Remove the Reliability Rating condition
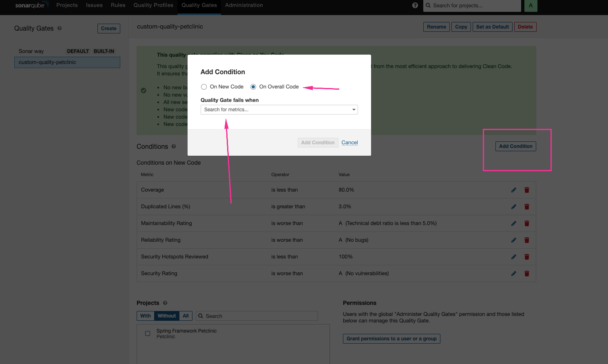 (526, 240)
